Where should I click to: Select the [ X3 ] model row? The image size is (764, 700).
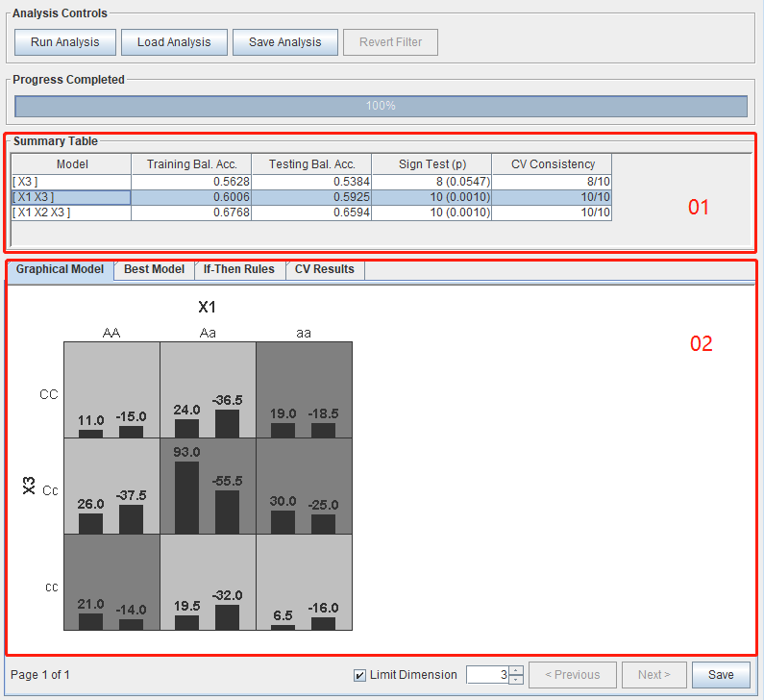(x=311, y=182)
